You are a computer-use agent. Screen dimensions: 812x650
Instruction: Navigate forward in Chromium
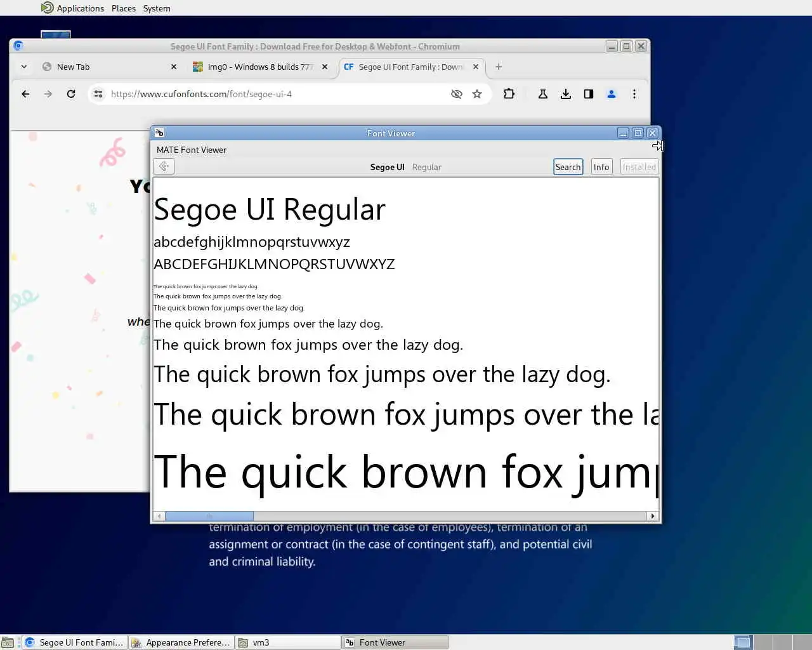click(48, 94)
